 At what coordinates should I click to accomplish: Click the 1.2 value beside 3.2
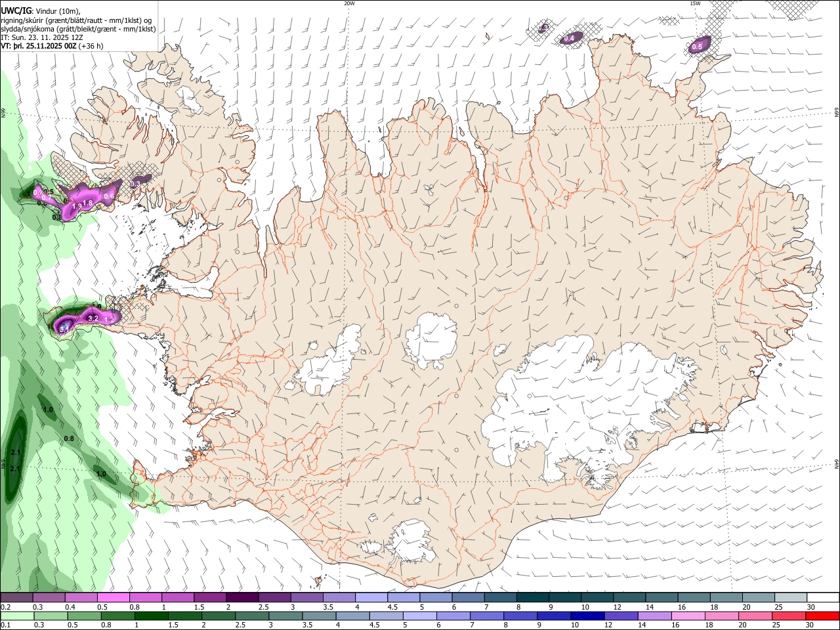point(110,320)
